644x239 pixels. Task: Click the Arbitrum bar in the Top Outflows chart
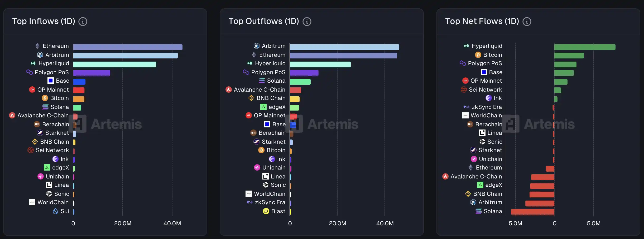click(x=344, y=47)
